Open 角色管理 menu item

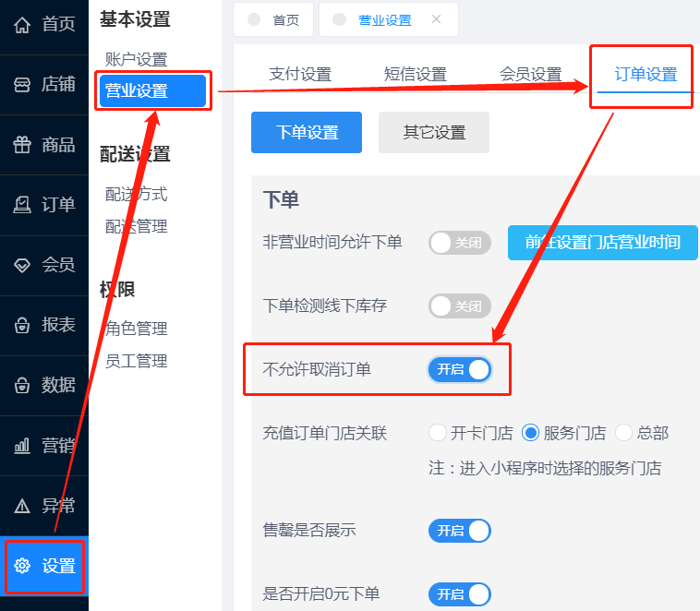click(x=136, y=329)
